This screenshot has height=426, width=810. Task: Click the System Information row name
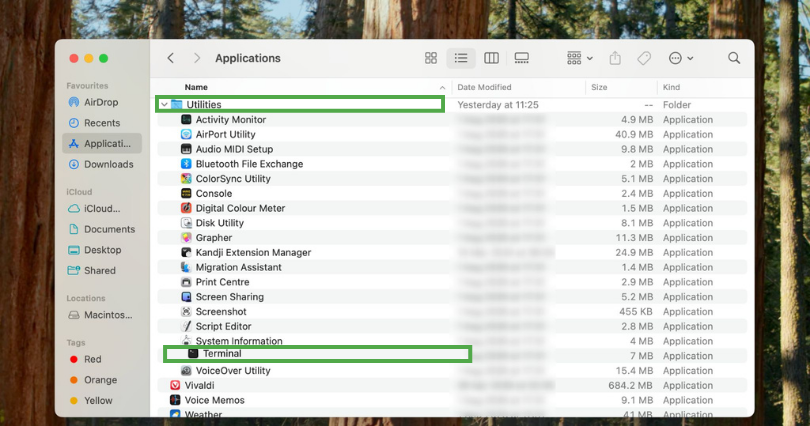tap(239, 341)
